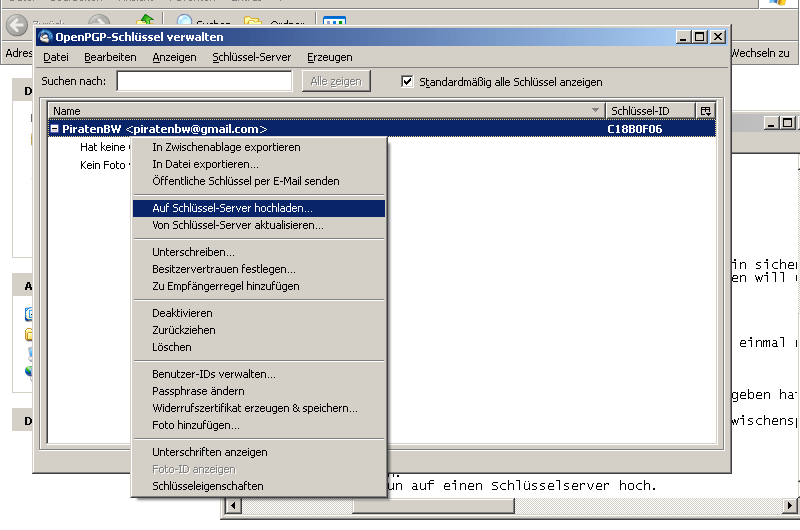
Task: Uncheck Standardmäßig alle Schlüssel anzeigen
Action: click(407, 82)
